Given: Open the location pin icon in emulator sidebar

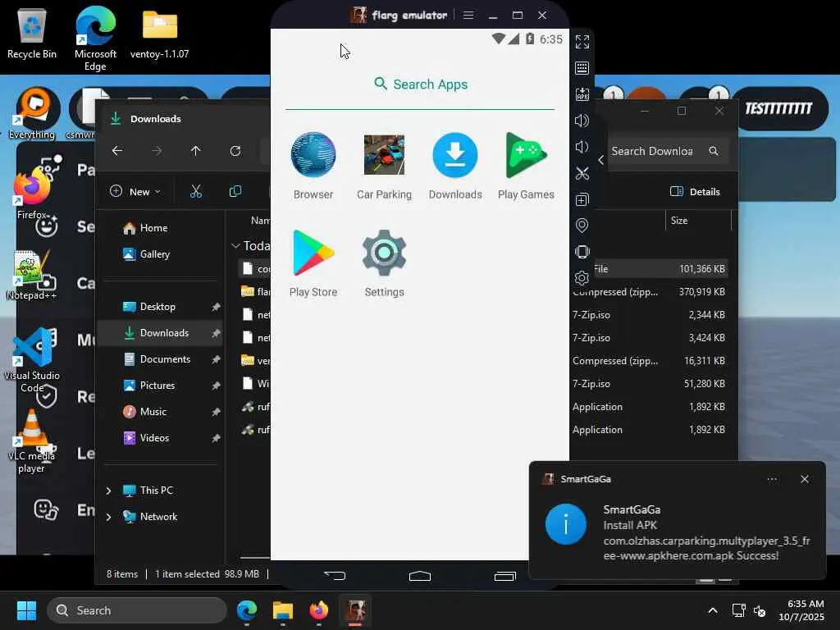Looking at the screenshot, I should pos(582,226).
